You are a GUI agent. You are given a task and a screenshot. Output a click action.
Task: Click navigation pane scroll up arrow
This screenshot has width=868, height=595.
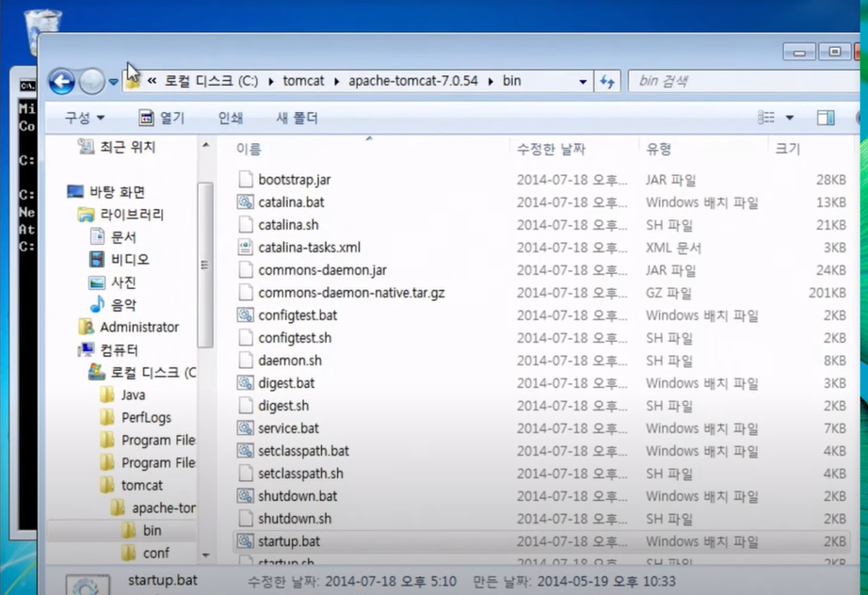pyautogui.click(x=205, y=146)
